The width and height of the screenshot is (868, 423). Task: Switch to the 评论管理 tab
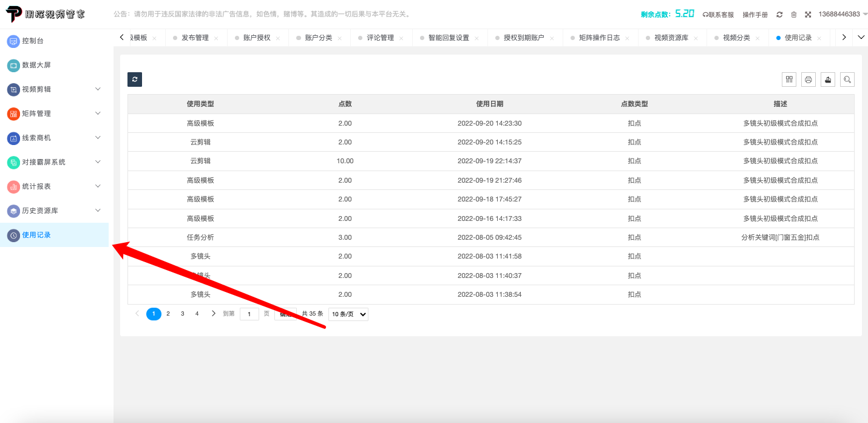381,38
